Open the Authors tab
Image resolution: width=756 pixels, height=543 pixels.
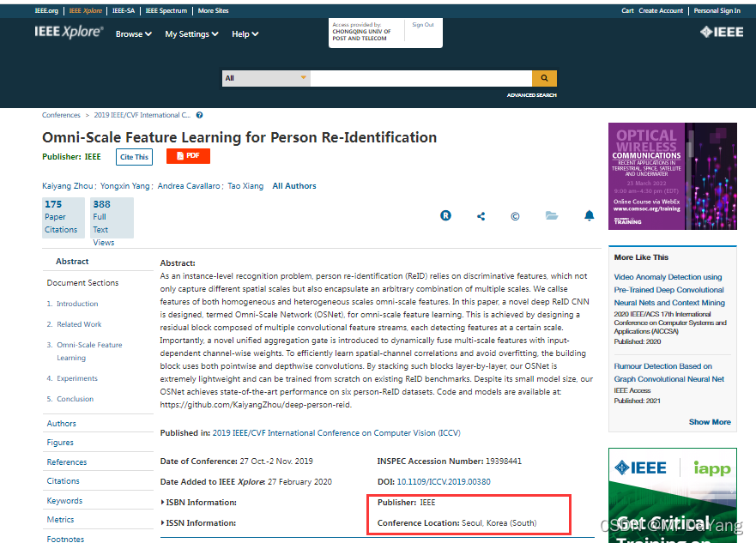[61, 424]
